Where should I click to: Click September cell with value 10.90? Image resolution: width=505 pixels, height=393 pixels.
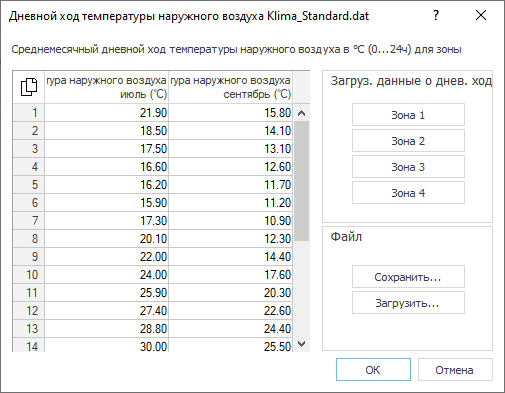pyautogui.click(x=231, y=221)
